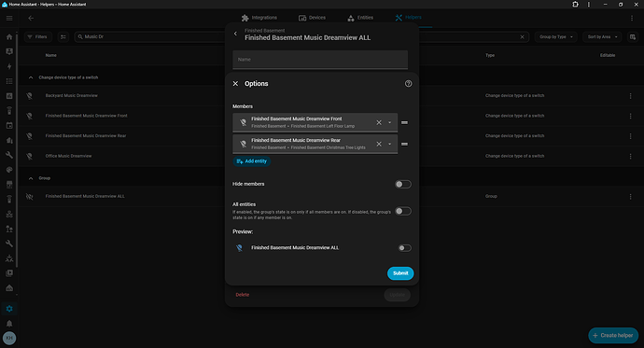Toggle the preview Finished Basement Music Dreamview ALL switch
This screenshot has width=644, height=348.
pyautogui.click(x=404, y=248)
